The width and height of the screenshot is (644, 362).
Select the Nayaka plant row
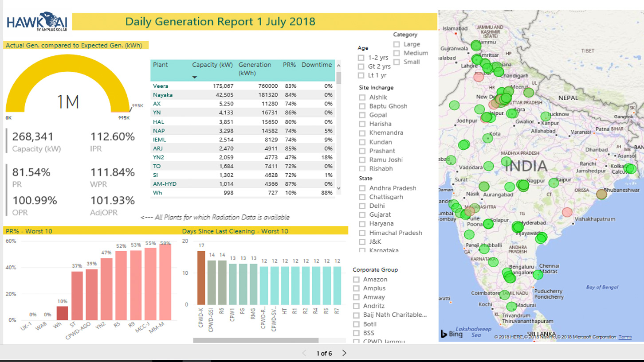click(x=163, y=95)
